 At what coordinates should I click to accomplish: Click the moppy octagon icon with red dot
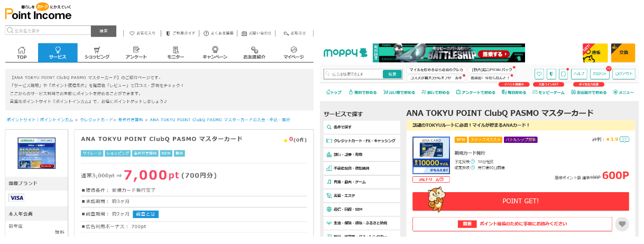pos(563,74)
